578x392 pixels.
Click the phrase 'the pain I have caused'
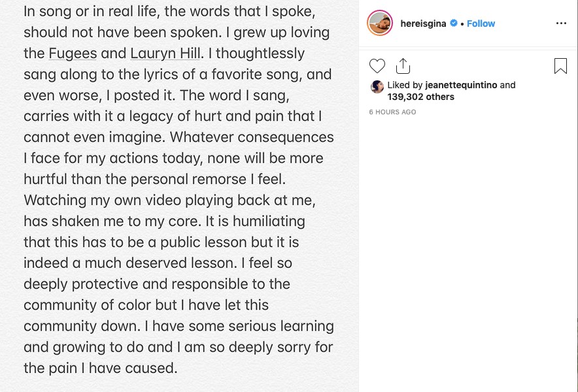(x=99, y=368)
